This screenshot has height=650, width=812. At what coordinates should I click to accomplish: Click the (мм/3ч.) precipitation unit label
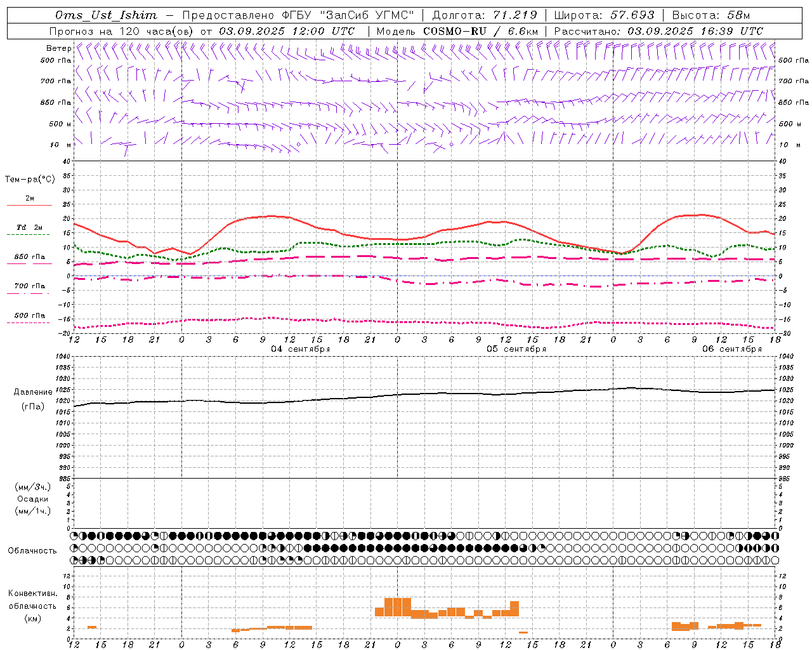(33, 487)
